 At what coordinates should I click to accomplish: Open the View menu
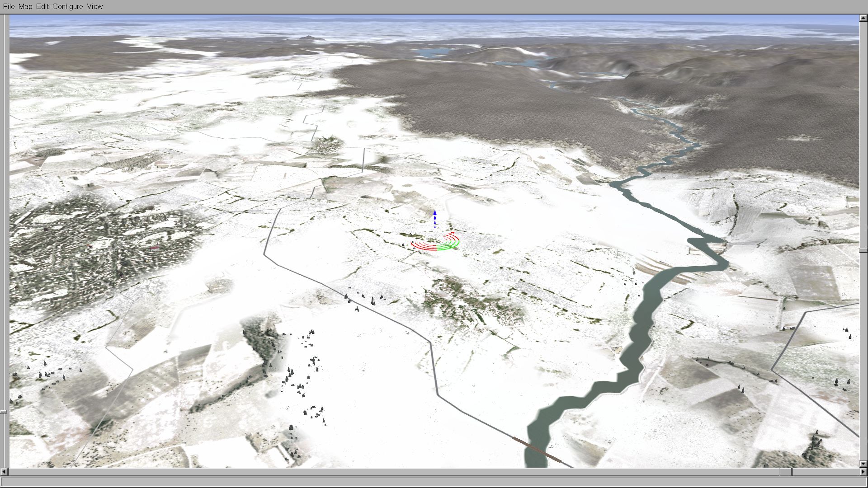tap(95, 6)
